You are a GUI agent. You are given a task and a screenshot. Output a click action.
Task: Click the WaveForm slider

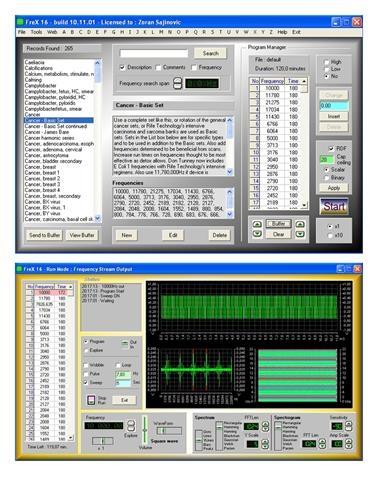[x=169, y=431]
